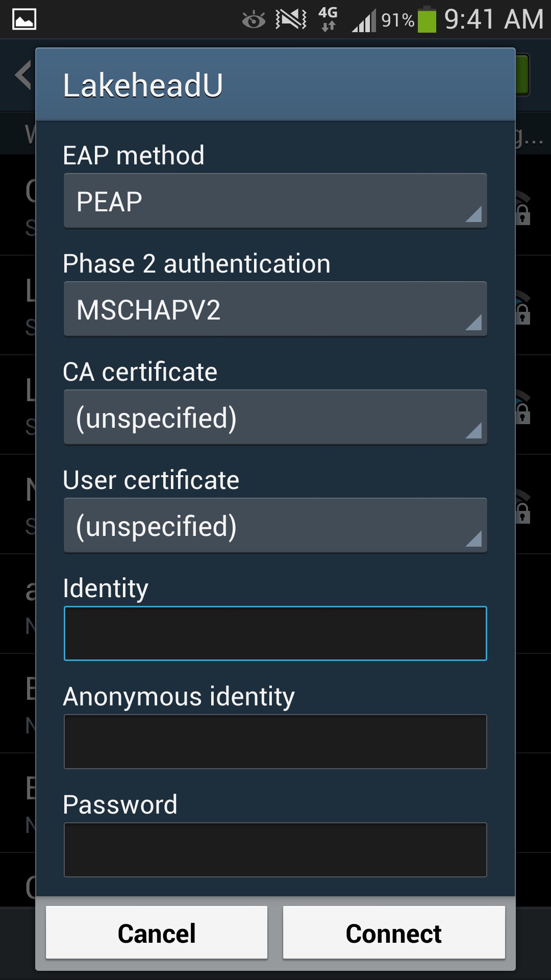Focus the Anonymous identity field
This screenshot has height=980, width=551.
click(x=275, y=742)
